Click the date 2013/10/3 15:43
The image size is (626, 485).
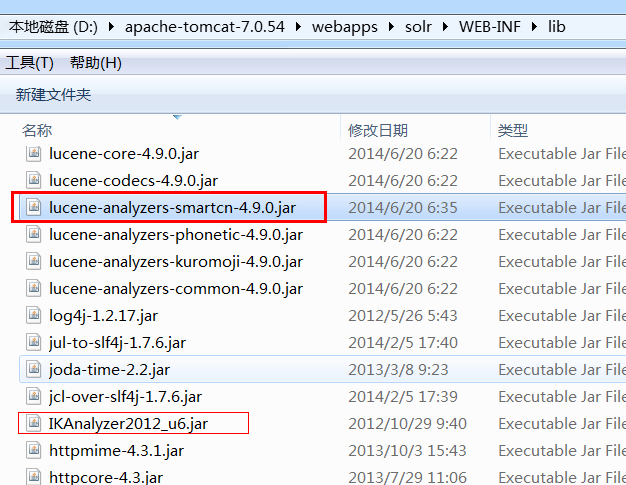[x=407, y=451]
